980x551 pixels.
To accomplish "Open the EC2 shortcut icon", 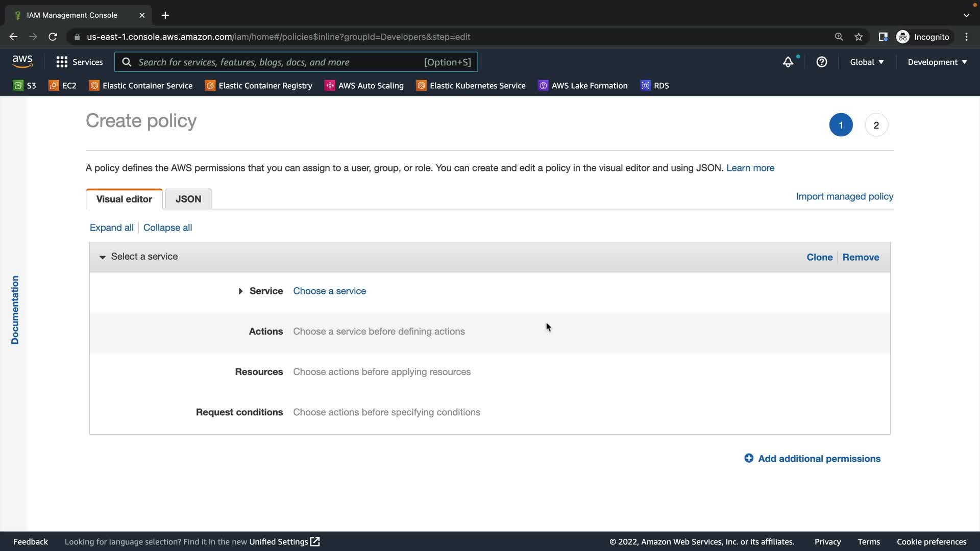I will tap(54, 86).
